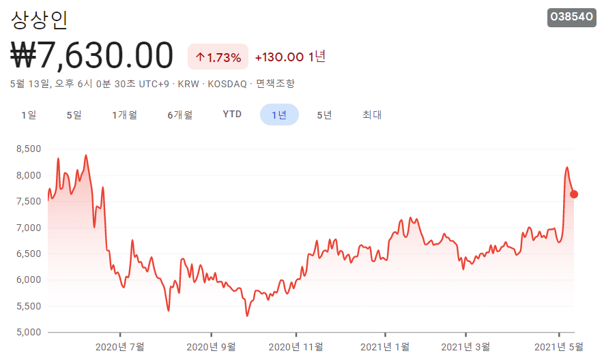Screen dimensions: 604x364
Task: Click the 6,000 y-axis label
Action: [29, 279]
